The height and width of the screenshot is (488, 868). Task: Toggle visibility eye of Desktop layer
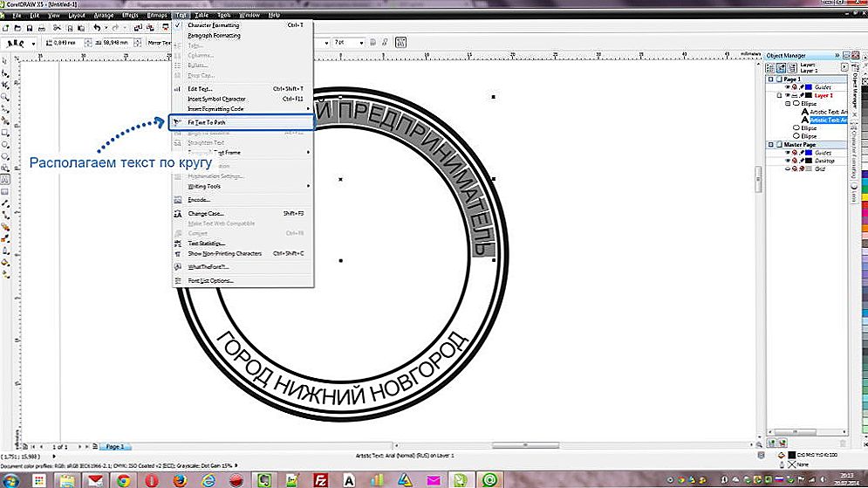coord(787,161)
